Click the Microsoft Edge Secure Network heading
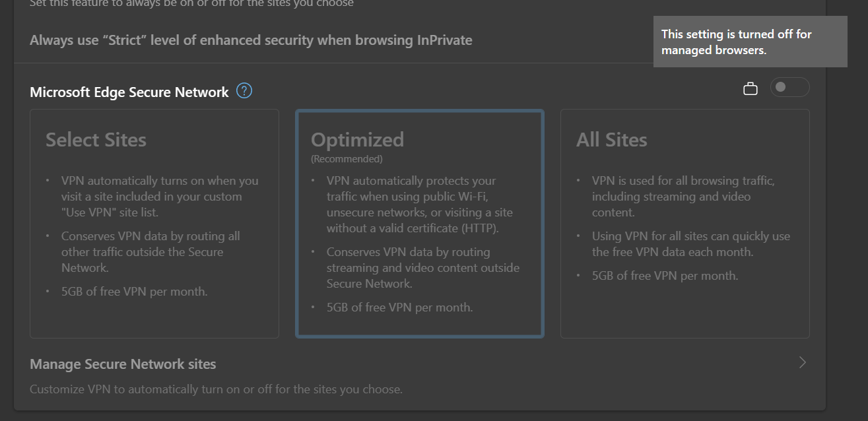 (x=129, y=92)
